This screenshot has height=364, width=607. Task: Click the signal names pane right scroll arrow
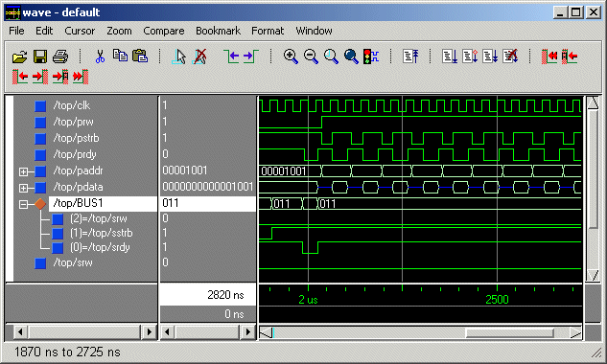pos(149,332)
